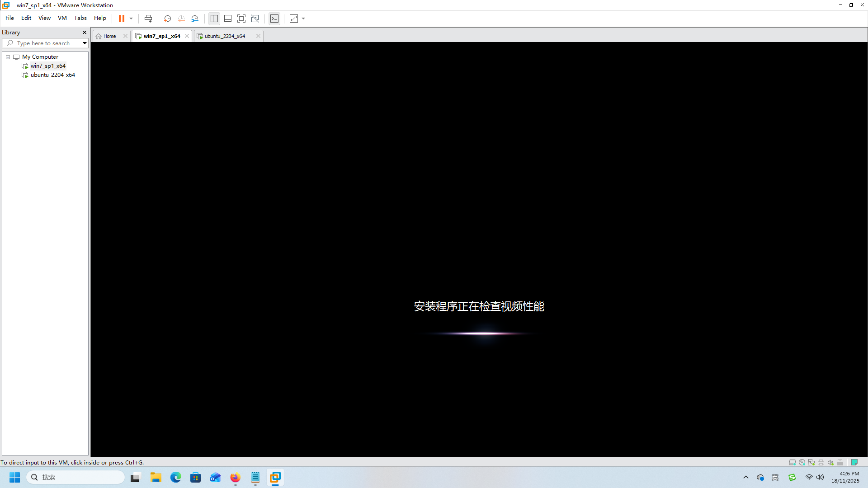
Task: Open the snapshot manager
Action: [x=195, y=19]
